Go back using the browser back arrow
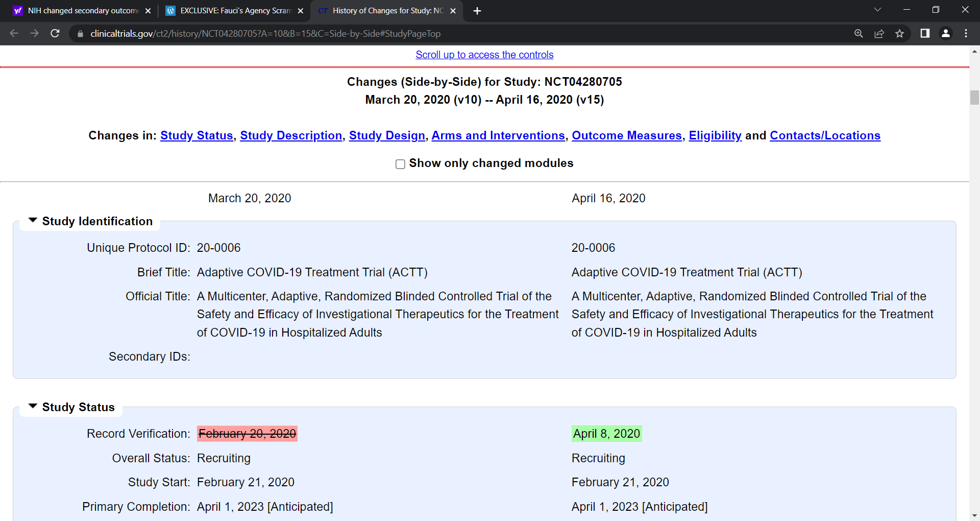Viewport: 980px width, 521px height. pyautogui.click(x=14, y=33)
